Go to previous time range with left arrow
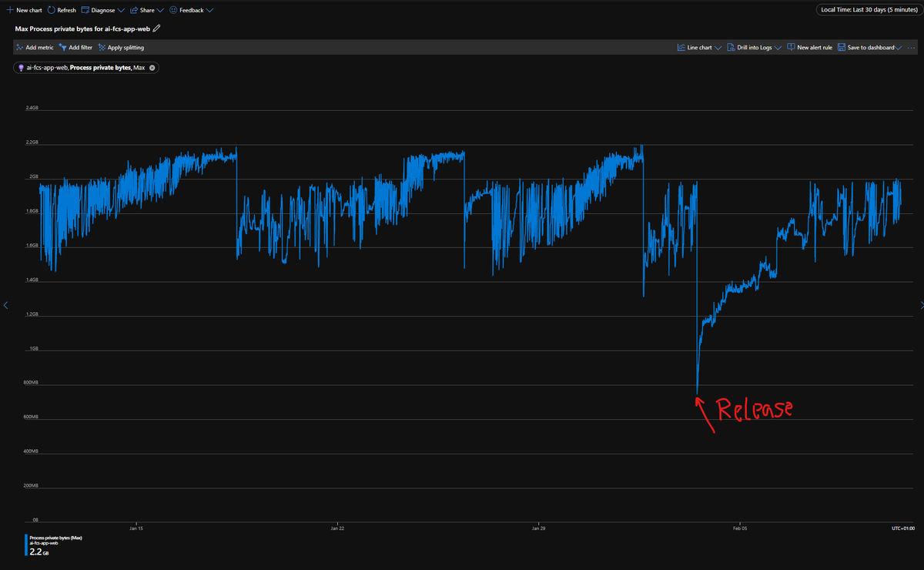924x570 pixels. [x=5, y=306]
